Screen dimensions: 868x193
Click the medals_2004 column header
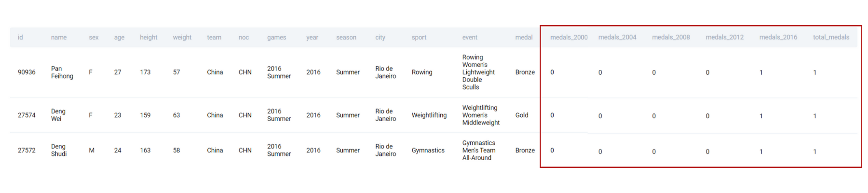click(617, 37)
